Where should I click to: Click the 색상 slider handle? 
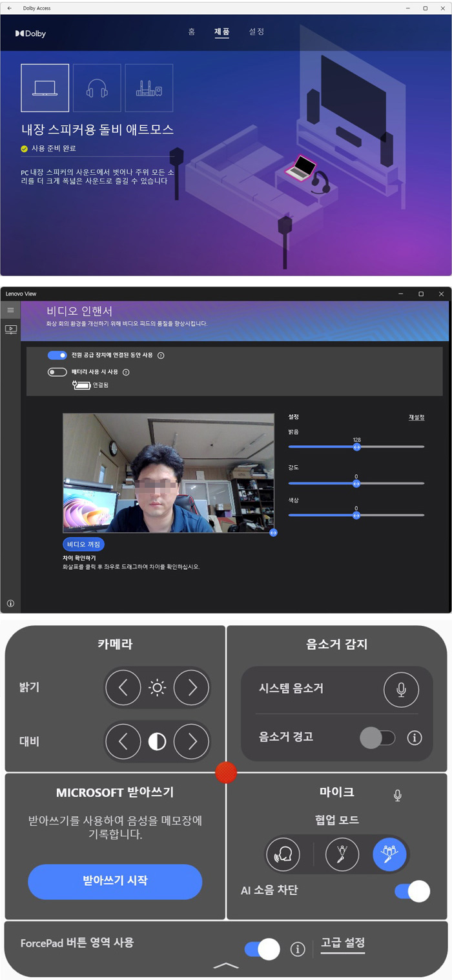356,515
